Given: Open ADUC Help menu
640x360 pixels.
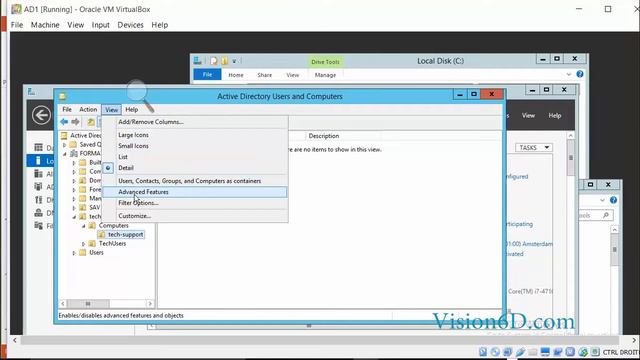Looking at the screenshot, I should tap(131, 109).
